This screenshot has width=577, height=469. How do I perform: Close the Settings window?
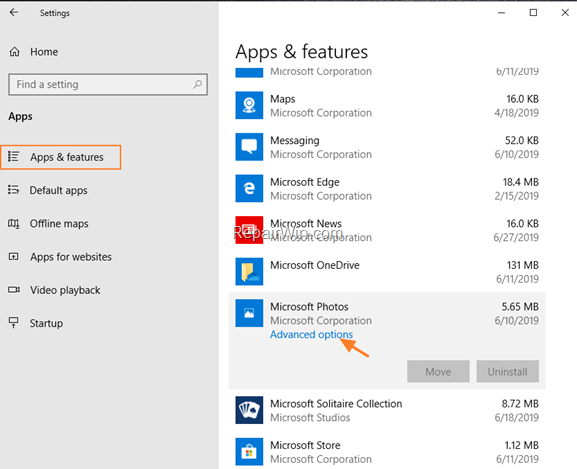pyautogui.click(x=565, y=13)
